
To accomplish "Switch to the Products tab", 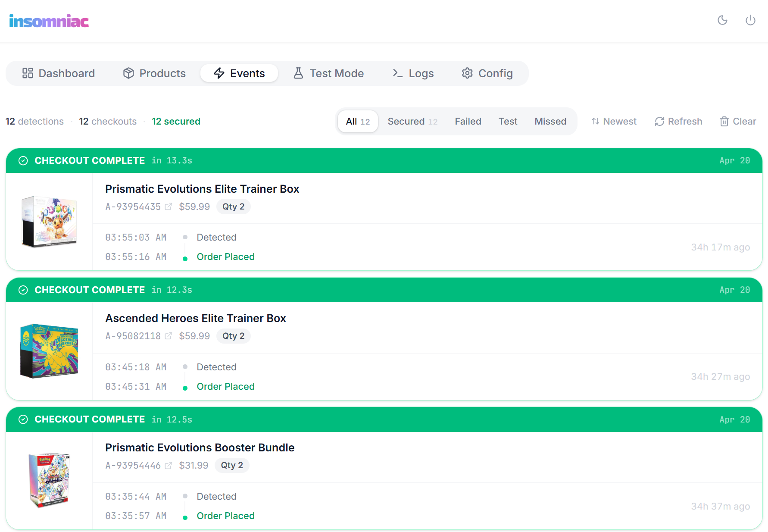I will click(154, 73).
